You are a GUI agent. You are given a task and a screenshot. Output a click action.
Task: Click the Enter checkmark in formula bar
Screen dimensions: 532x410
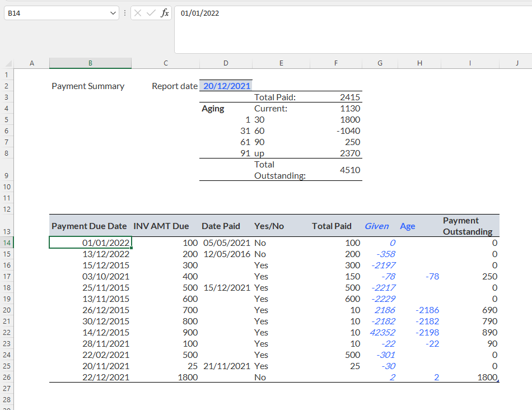coord(151,13)
